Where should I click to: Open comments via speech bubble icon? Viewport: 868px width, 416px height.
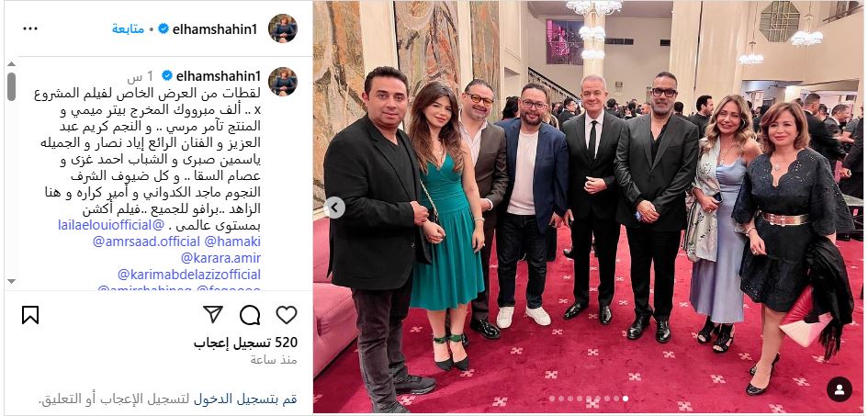click(x=250, y=315)
